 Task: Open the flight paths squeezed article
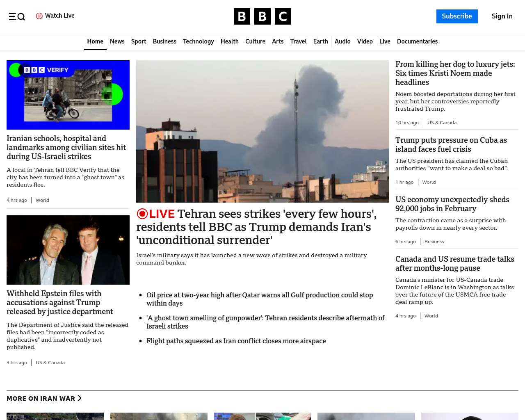pyautogui.click(x=236, y=341)
